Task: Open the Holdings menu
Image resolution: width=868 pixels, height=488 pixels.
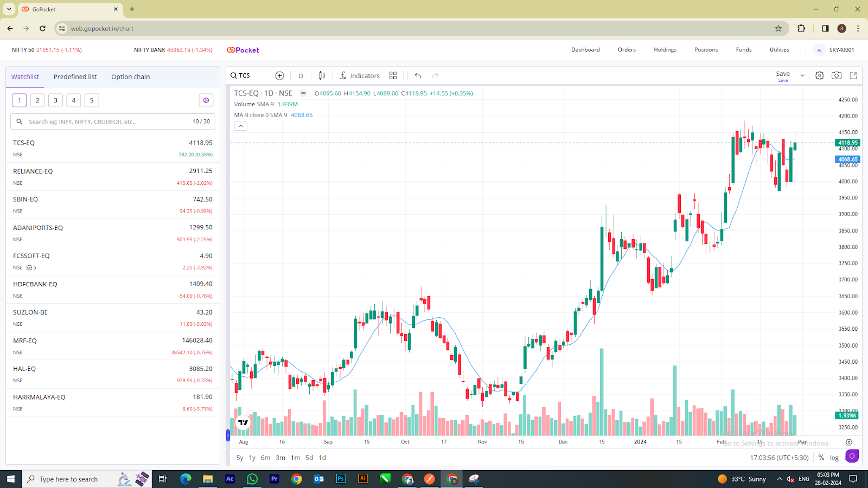Action: pyautogui.click(x=665, y=49)
